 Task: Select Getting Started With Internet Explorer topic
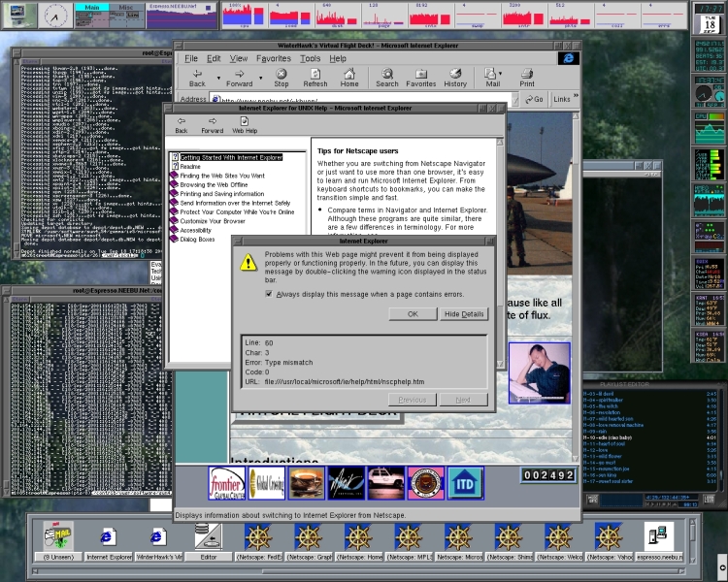pyautogui.click(x=231, y=157)
